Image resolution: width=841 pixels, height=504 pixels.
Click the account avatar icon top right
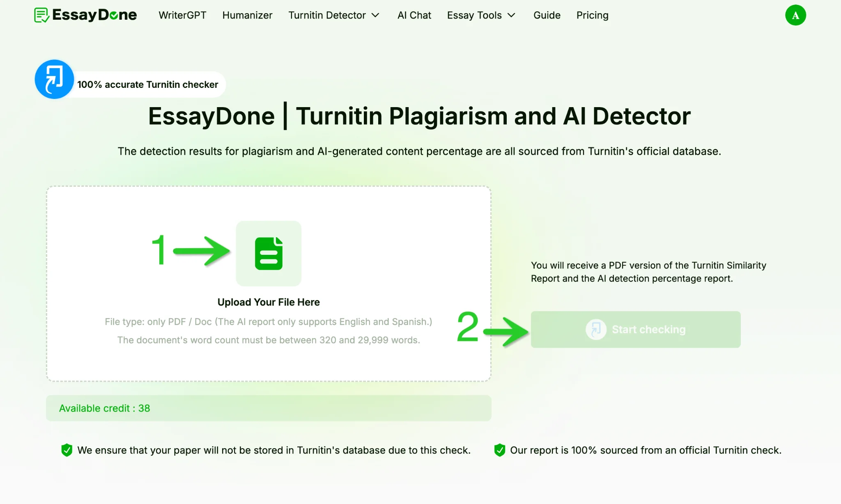[x=796, y=15]
